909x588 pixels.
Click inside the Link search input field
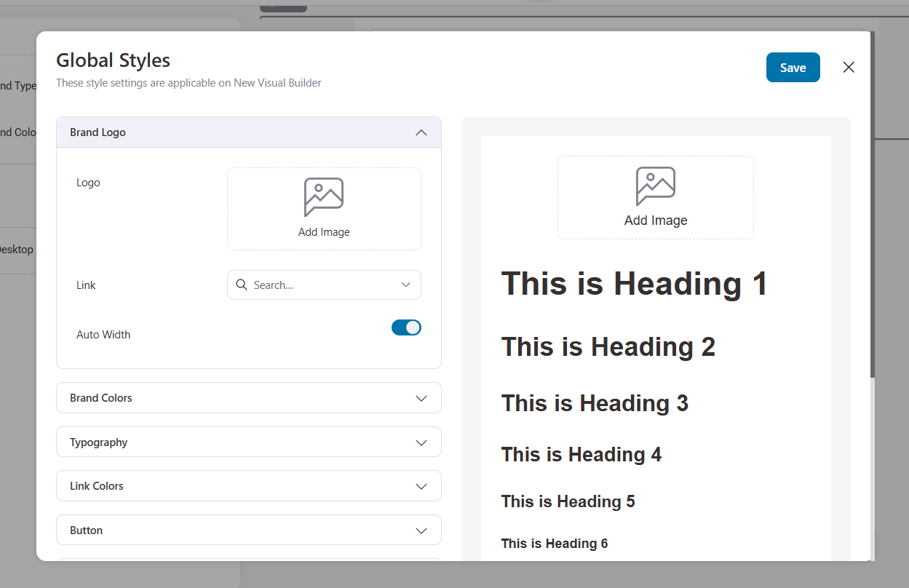[320, 285]
